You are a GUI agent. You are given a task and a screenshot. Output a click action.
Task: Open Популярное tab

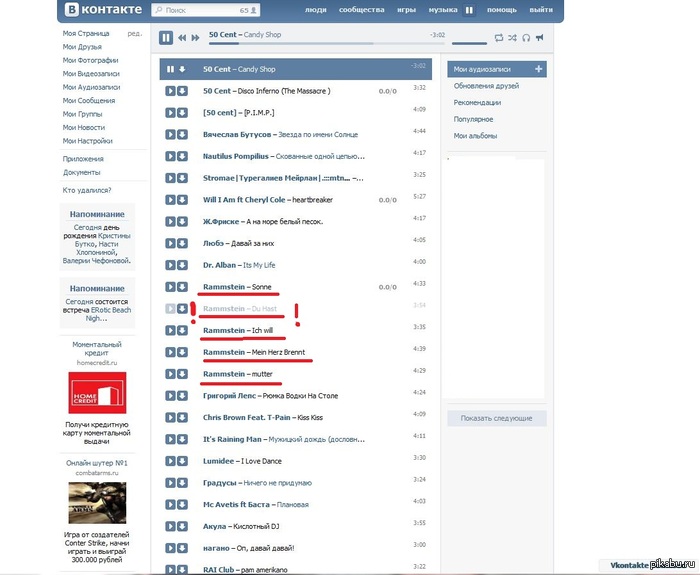pos(473,119)
